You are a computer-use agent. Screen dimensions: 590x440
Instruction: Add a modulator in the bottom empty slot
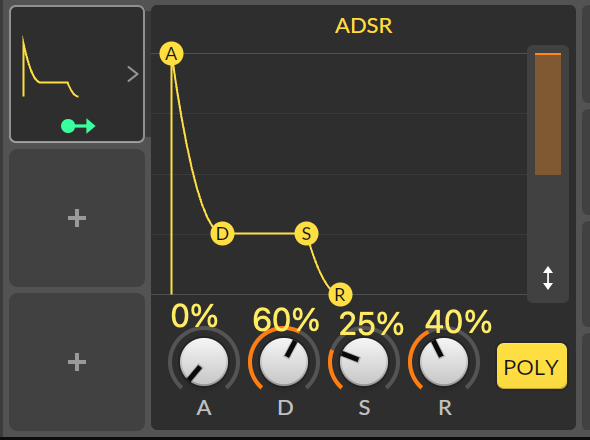click(x=77, y=362)
